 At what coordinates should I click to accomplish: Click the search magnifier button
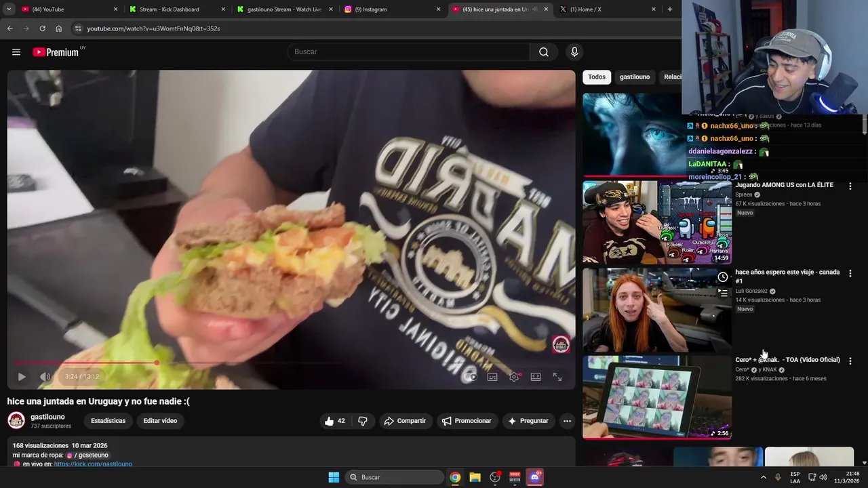[x=544, y=52]
